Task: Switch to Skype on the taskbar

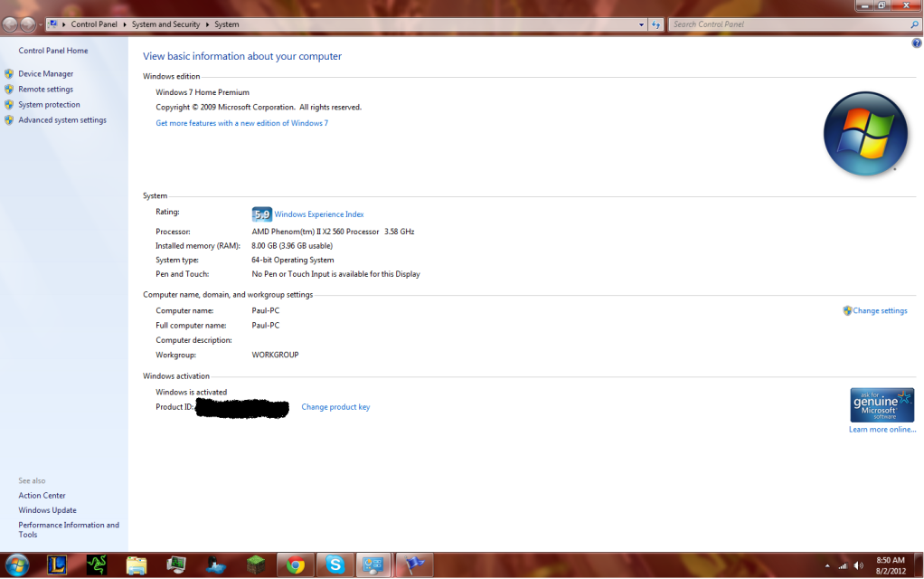Action: pyautogui.click(x=335, y=565)
